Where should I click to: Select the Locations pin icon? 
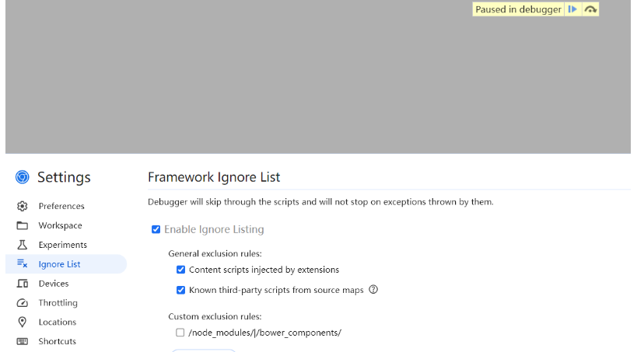23,322
